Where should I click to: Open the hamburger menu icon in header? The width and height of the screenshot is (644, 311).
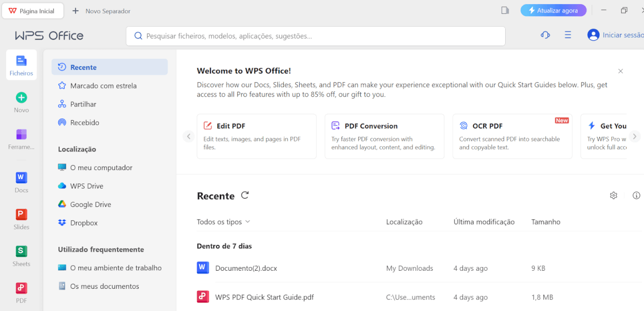point(568,35)
